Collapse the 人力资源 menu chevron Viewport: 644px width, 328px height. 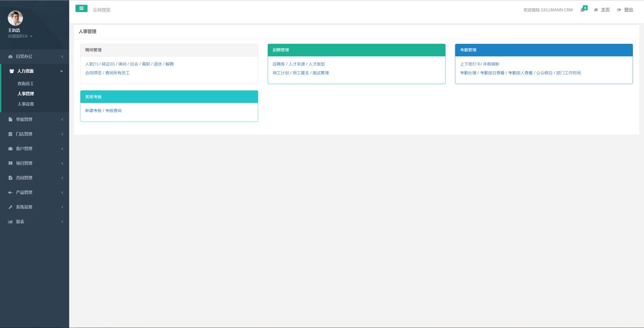[62, 71]
